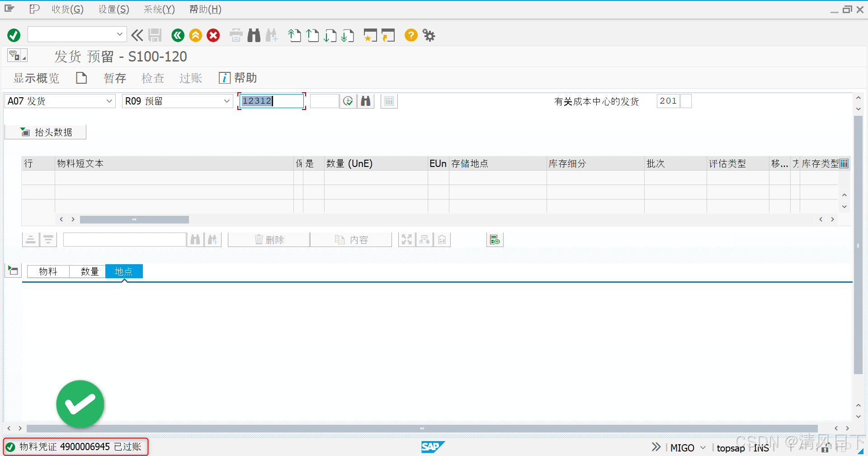Click the green Back arrow icon
The image size is (868, 456).
click(177, 35)
